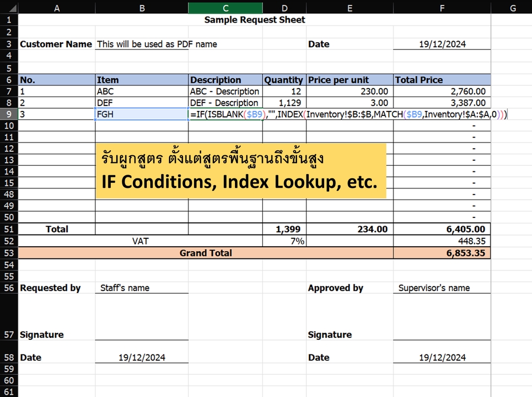Image resolution: width=532 pixels, height=397 pixels.
Task: Click the 'Grand Total' label cell
Action: (x=206, y=253)
